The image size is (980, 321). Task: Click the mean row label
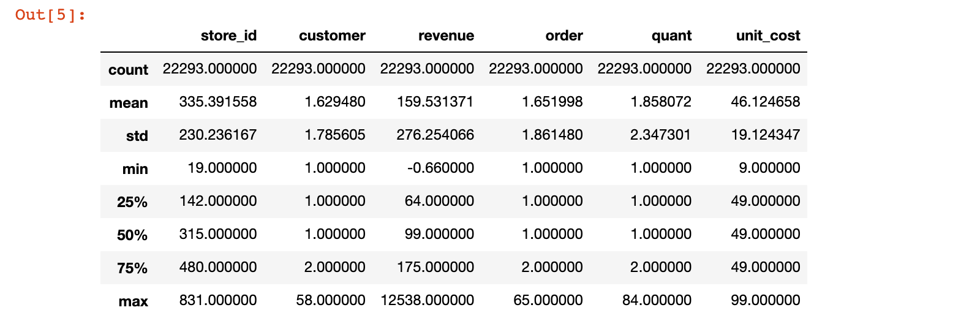click(x=129, y=103)
